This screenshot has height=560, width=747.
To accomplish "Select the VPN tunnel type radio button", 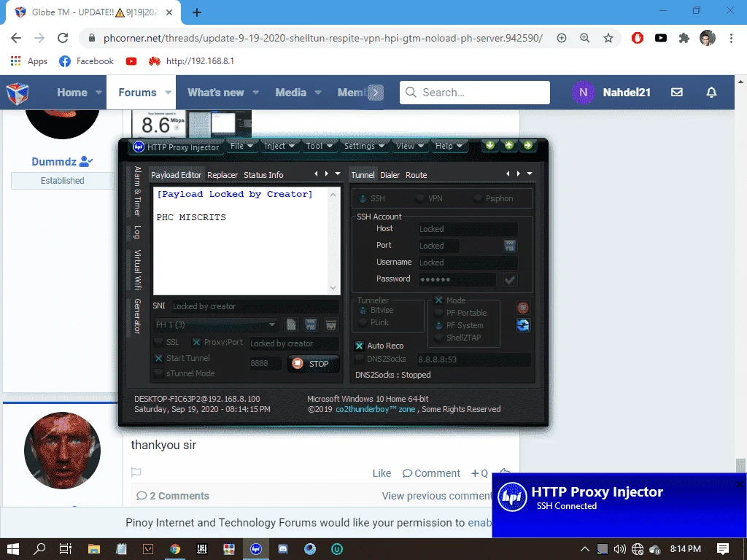I will 420,198.
